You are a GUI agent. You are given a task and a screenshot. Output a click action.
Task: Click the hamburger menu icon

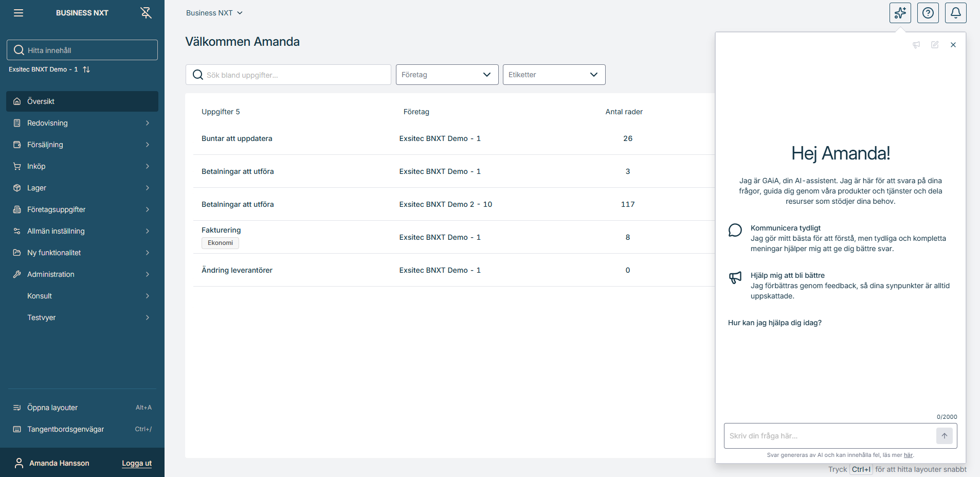click(19, 12)
